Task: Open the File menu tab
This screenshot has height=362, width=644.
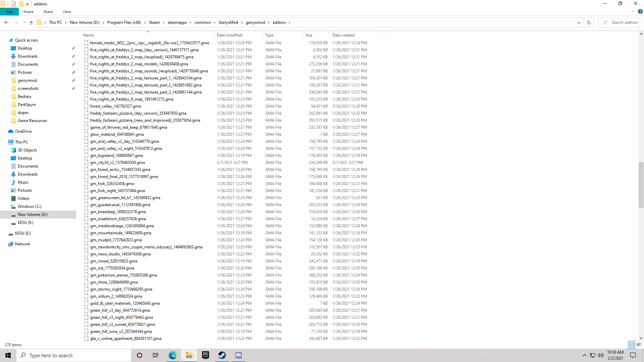Action: point(9,12)
